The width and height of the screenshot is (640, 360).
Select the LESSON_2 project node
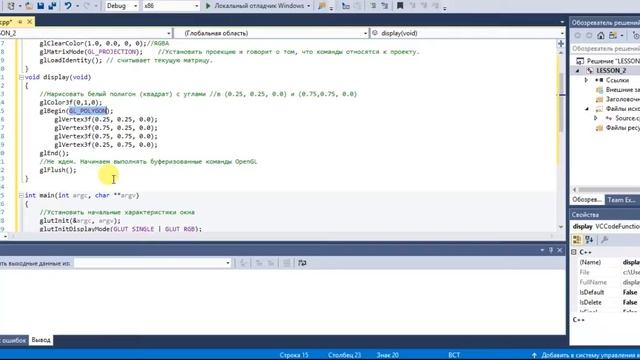[x=611, y=71]
